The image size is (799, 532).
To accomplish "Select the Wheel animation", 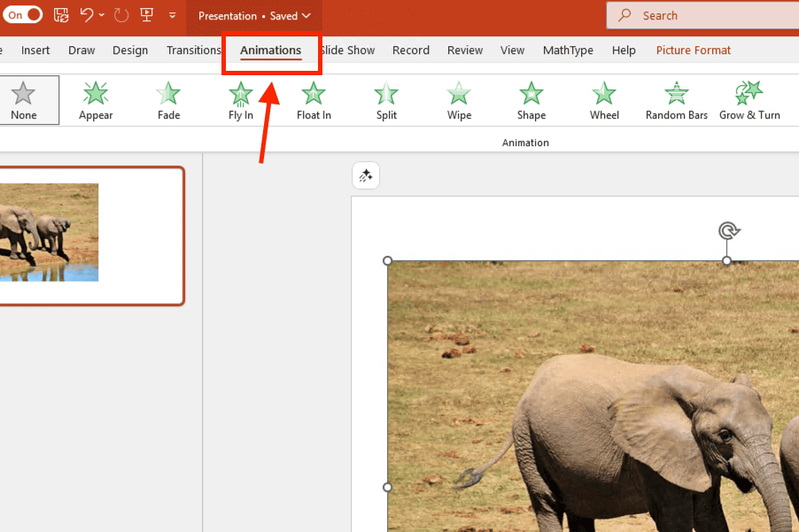I will pos(604,100).
